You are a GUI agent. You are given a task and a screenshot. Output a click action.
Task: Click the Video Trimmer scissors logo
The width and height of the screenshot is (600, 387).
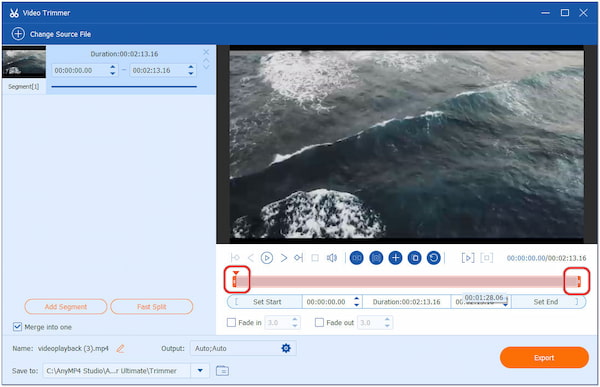point(14,13)
